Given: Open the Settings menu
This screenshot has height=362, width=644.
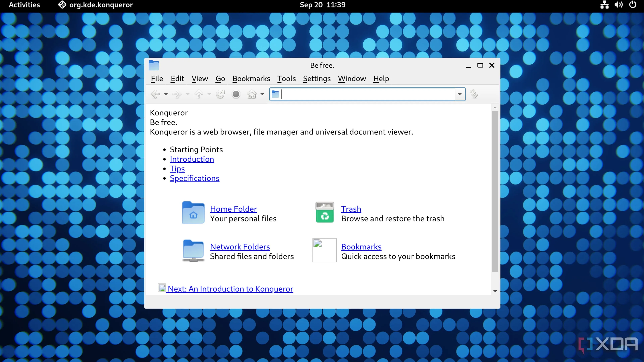Looking at the screenshot, I should (316, 79).
